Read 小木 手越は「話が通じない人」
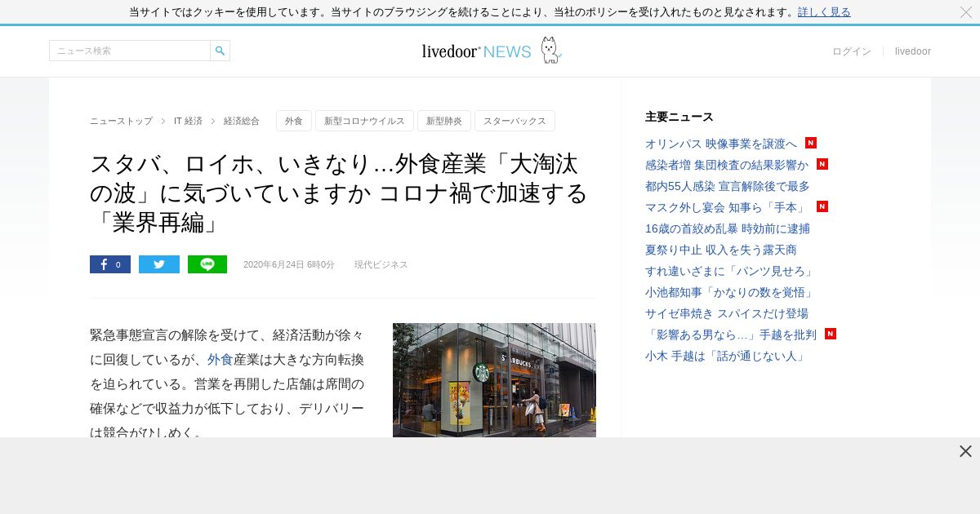980x514 pixels. (x=725, y=356)
